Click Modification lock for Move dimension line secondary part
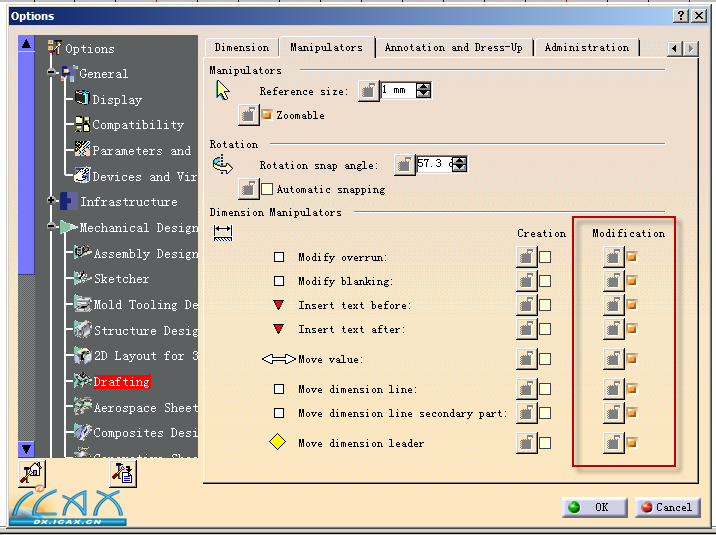 click(x=613, y=413)
